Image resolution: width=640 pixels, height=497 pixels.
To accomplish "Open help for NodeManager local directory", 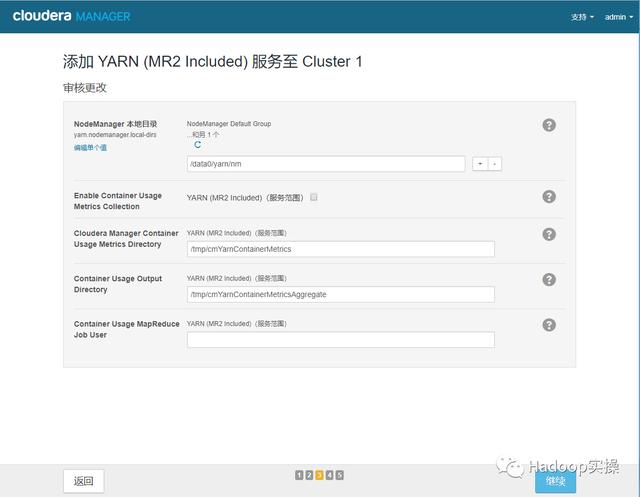I will pyautogui.click(x=549, y=125).
